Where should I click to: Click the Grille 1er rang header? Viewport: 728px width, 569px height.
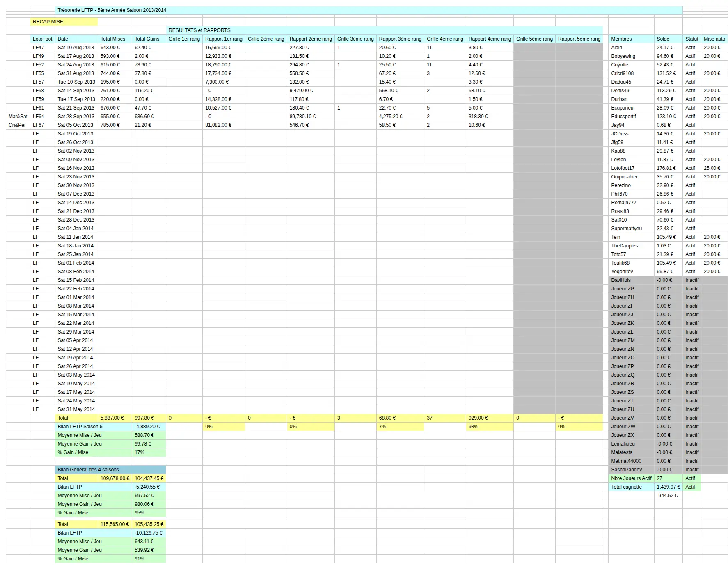[x=184, y=39]
